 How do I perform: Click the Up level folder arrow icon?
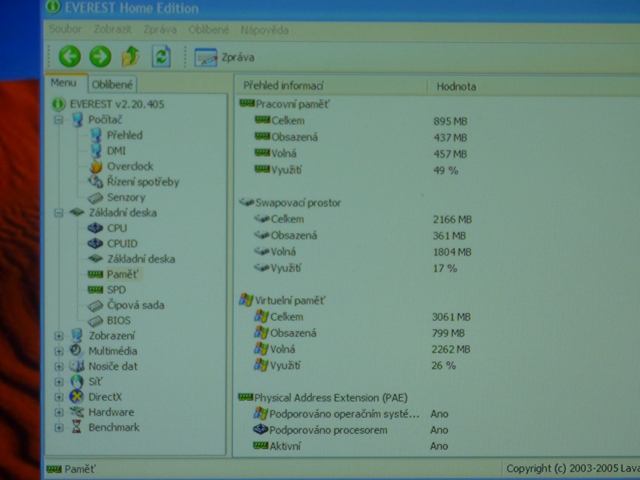[x=131, y=56]
